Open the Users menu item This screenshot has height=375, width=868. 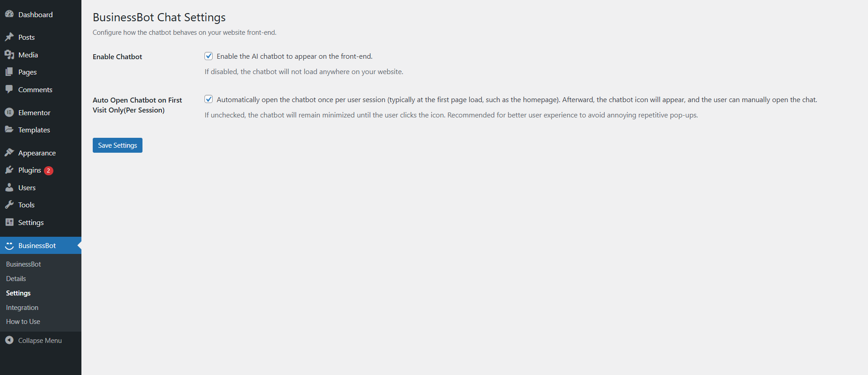point(27,188)
